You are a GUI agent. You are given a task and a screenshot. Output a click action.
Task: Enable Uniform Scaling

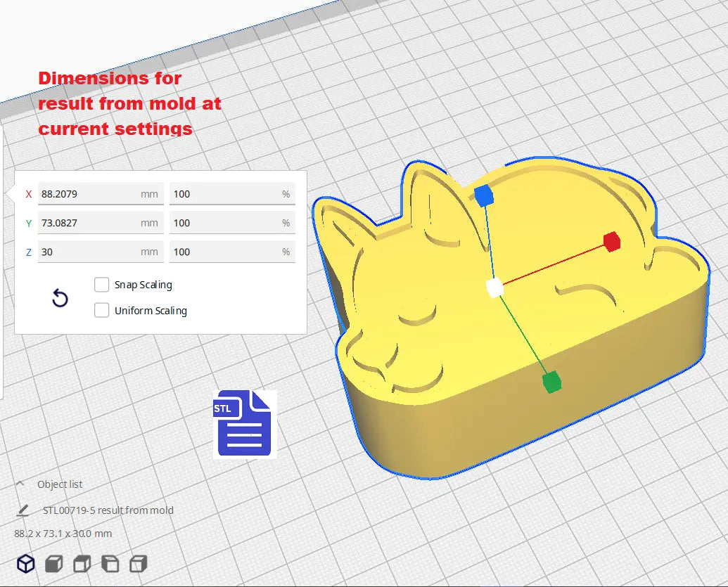click(101, 310)
